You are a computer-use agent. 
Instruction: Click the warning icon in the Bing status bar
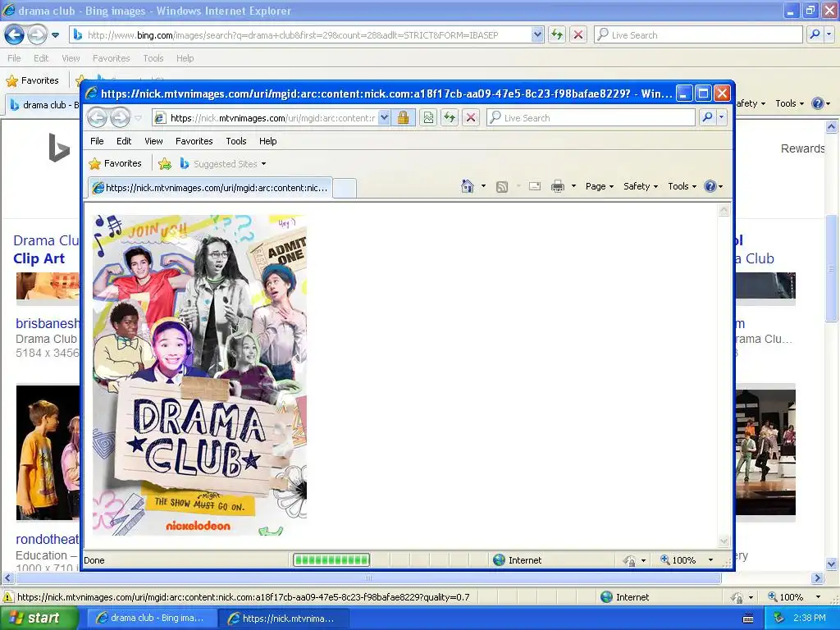tap(8, 597)
